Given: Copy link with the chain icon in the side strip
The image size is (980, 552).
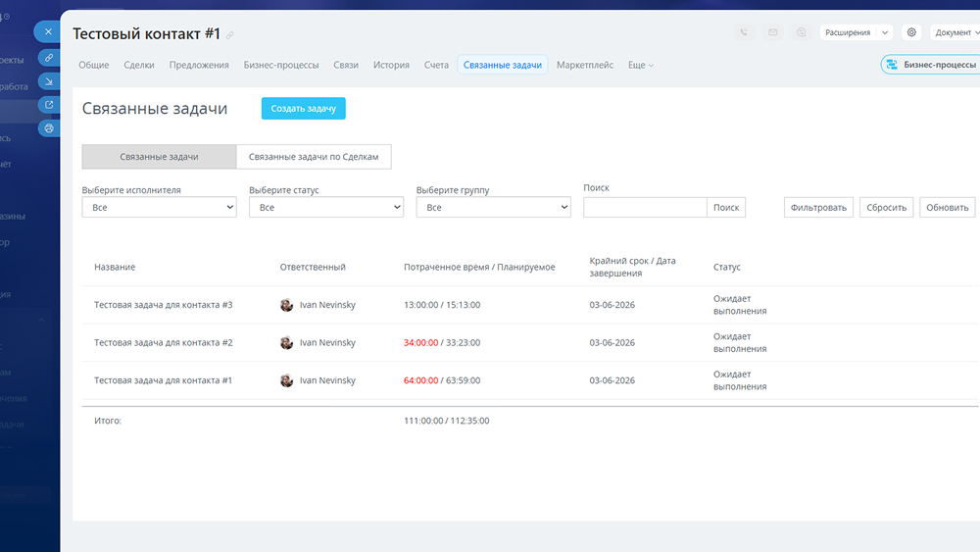Looking at the screenshot, I should point(49,58).
